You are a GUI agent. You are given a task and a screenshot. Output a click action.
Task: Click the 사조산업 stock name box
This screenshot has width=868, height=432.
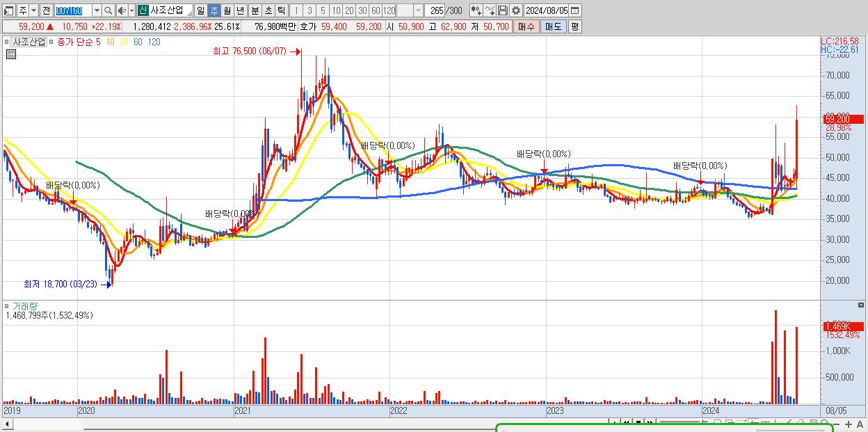pos(170,10)
